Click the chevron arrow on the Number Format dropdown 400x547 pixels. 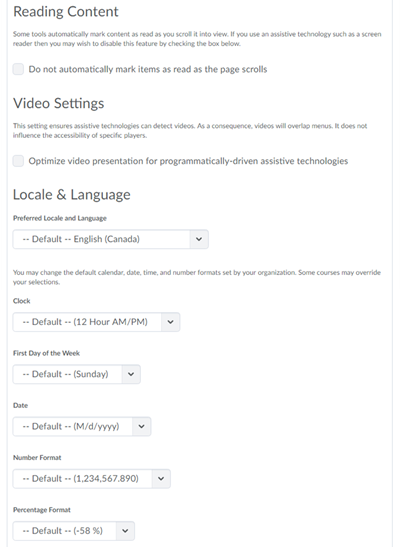click(x=161, y=479)
